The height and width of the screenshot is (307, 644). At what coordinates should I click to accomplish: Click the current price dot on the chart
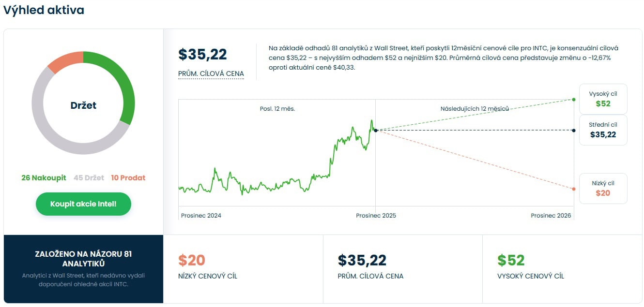pos(376,130)
